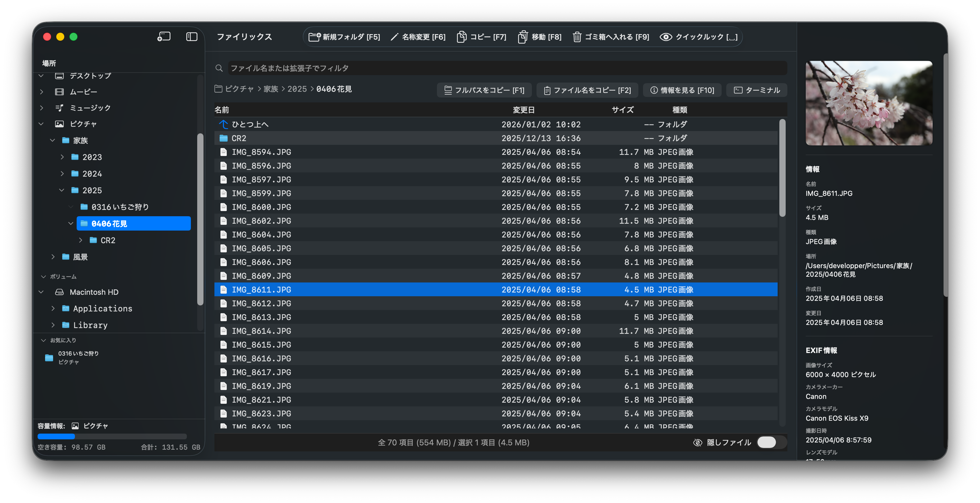This screenshot has height=503, width=980.
Task: Open Quick Look with the eye icon
Action: 666,37
